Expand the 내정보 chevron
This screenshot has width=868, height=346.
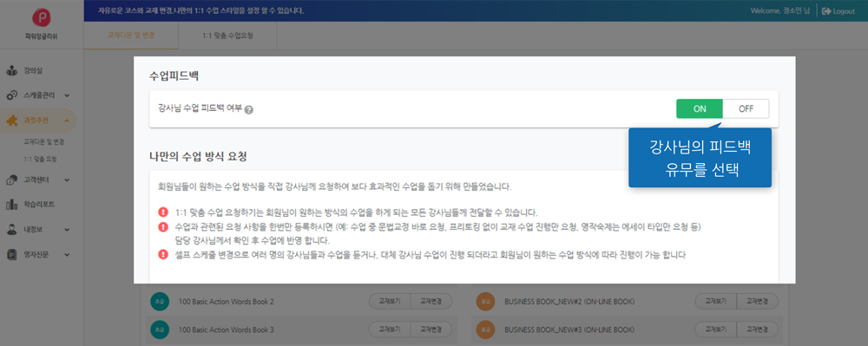click(x=67, y=230)
